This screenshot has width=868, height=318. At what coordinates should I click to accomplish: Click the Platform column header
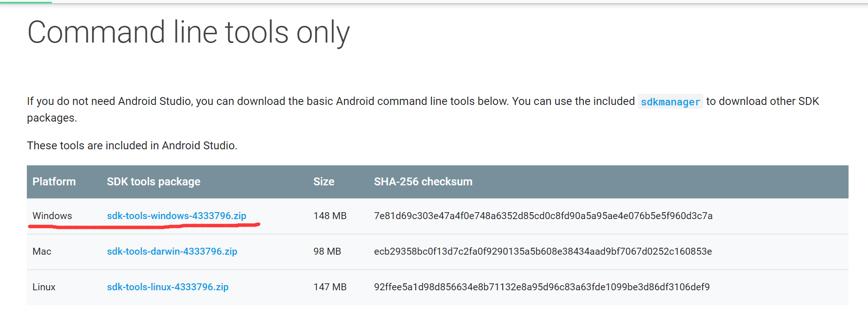pyautogui.click(x=54, y=182)
